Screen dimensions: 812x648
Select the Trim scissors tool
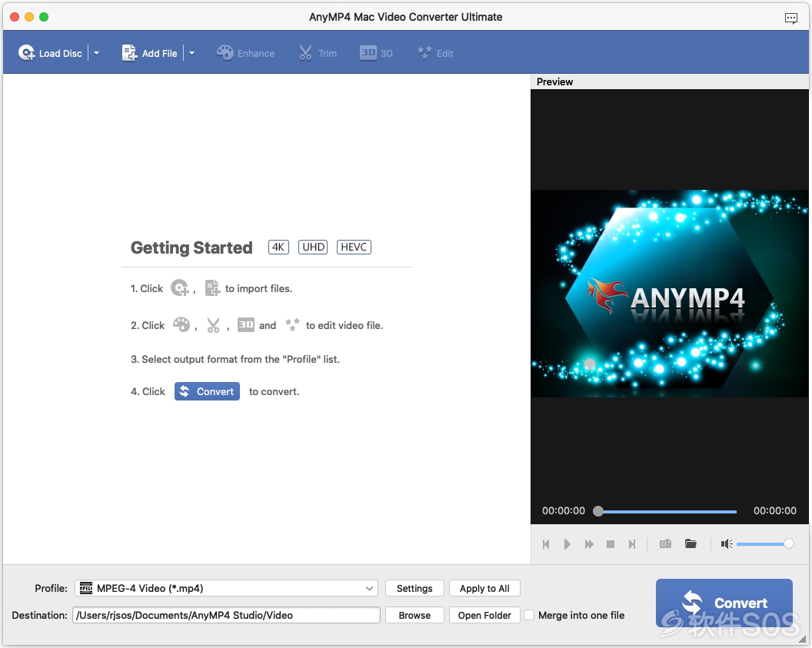pyautogui.click(x=318, y=53)
